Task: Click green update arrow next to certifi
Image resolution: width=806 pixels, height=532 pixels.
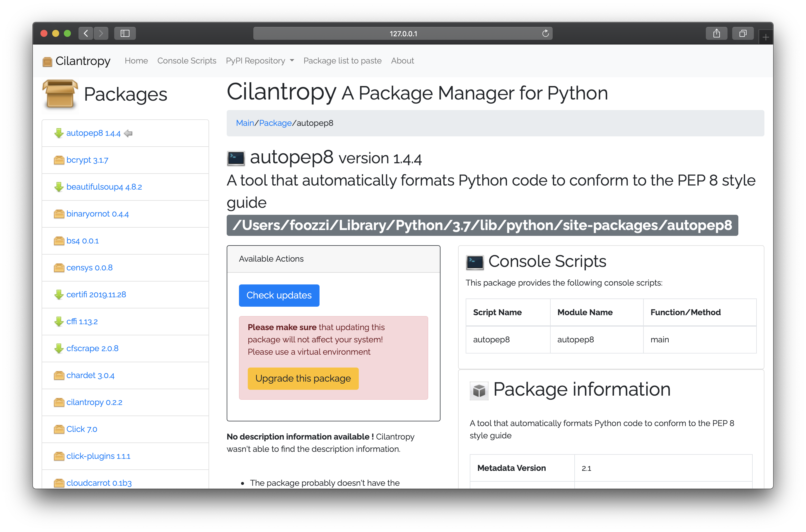Action: click(59, 294)
